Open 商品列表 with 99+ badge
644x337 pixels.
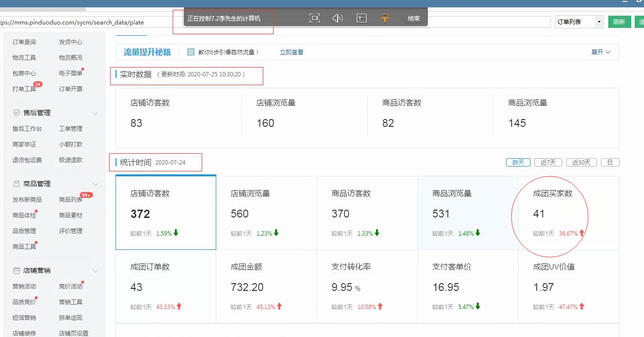pos(70,200)
